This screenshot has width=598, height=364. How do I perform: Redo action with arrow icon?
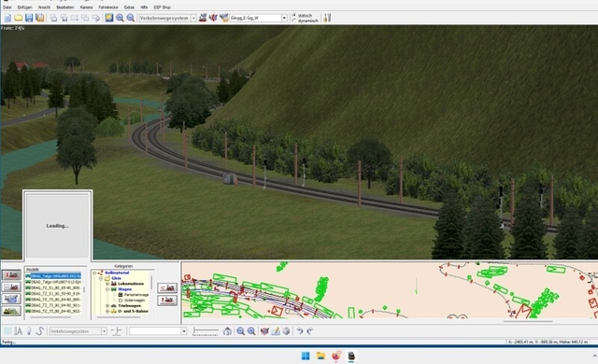pyautogui.click(x=310, y=331)
